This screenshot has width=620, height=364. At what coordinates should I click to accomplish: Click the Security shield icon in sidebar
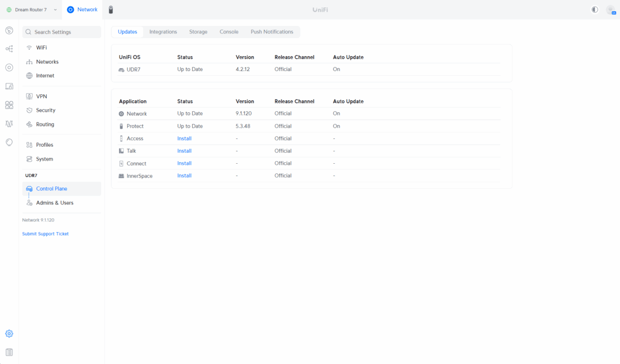click(29, 110)
